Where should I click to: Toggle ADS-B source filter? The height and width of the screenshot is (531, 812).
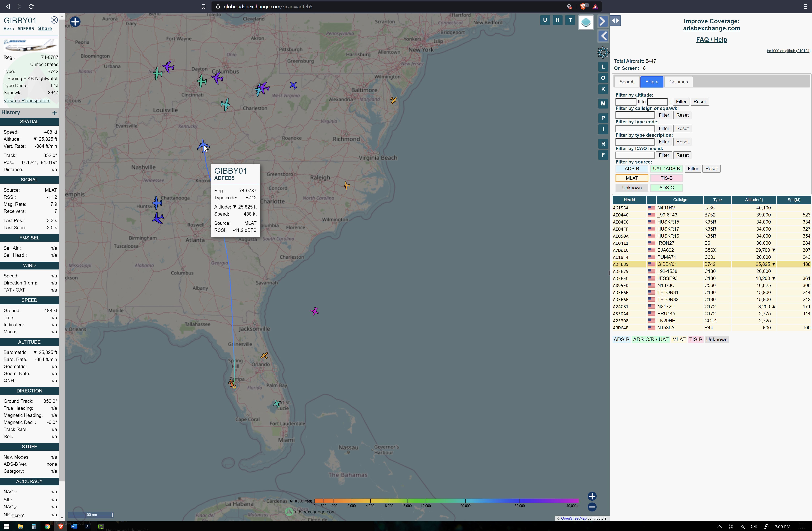tap(632, 169)
